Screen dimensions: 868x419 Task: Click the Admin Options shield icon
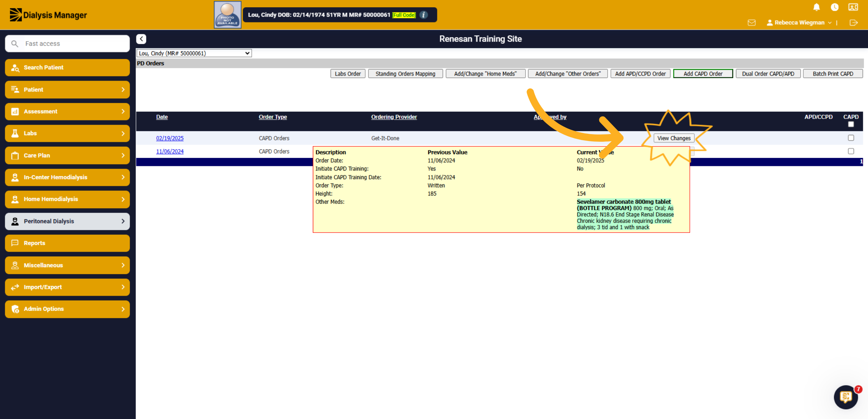(x=15, y=309)
